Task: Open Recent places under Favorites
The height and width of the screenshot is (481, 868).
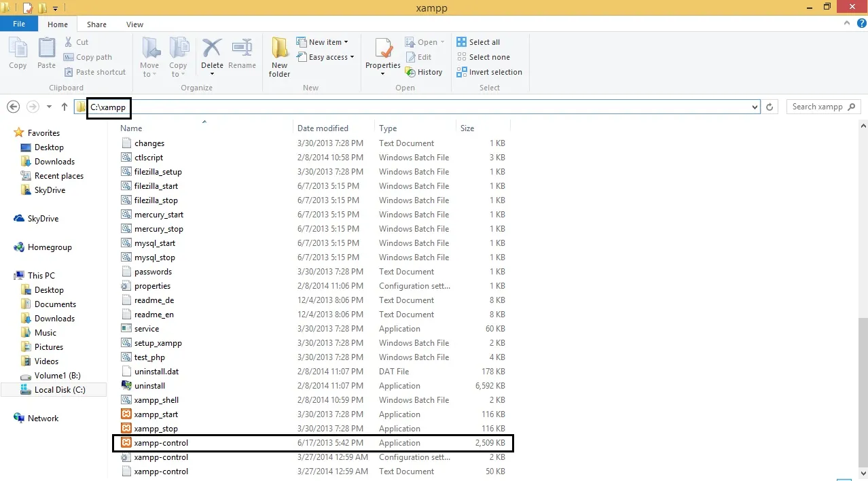Action: (x=52, y=176)
